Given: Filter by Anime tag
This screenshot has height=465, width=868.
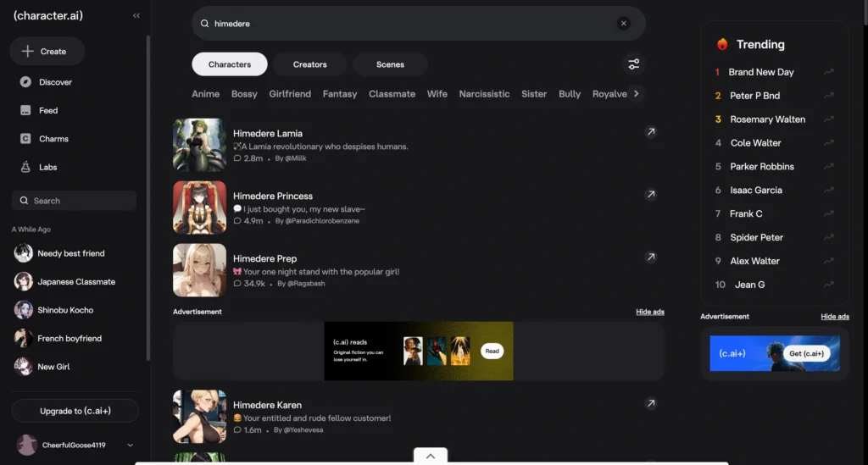Looking at the screenshot, I should tap(206, 94).
